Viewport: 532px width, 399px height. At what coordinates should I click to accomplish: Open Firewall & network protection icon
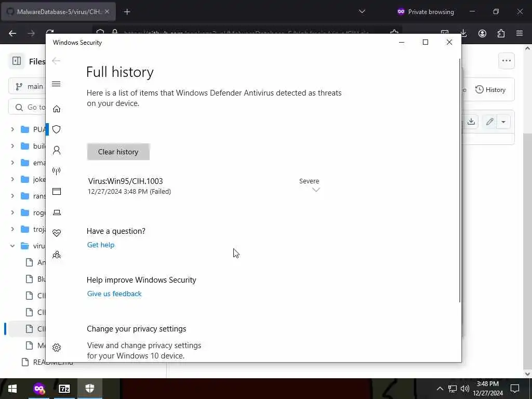click(x=57, y=170)
